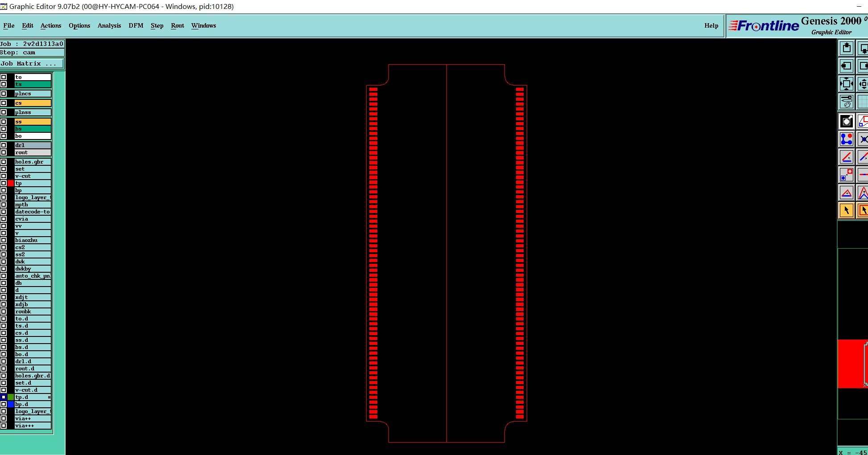The width and height of the screenshot is (868, 455).
Task: Toggle checkbox for the 'rout' layer
Action: pos(4,152)
